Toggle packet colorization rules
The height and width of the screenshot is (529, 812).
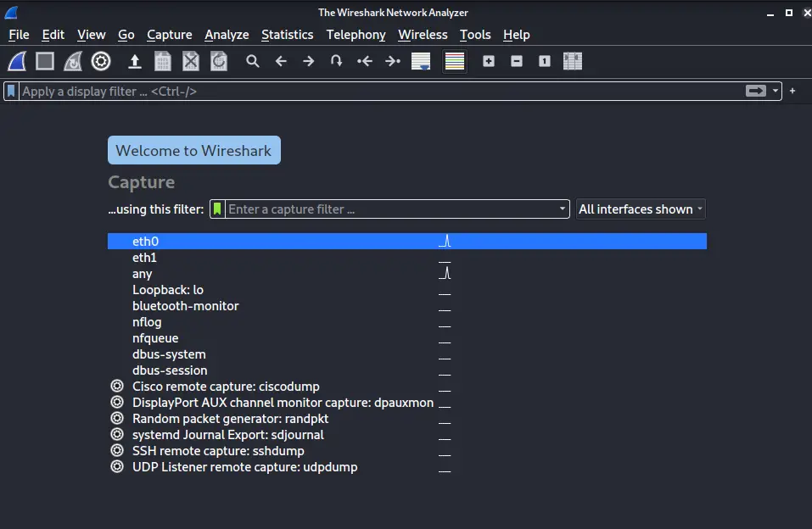[455, 61]
